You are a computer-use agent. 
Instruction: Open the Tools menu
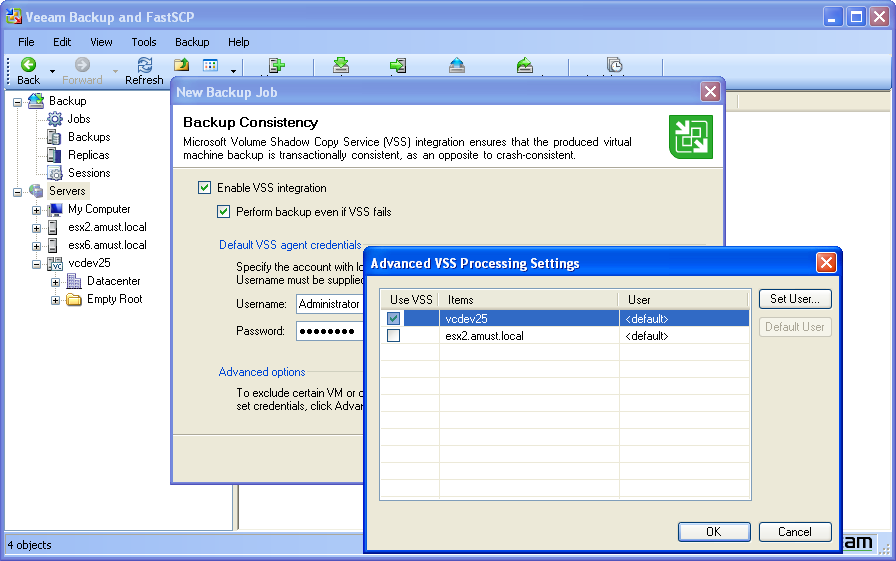[x=143, y=42]
